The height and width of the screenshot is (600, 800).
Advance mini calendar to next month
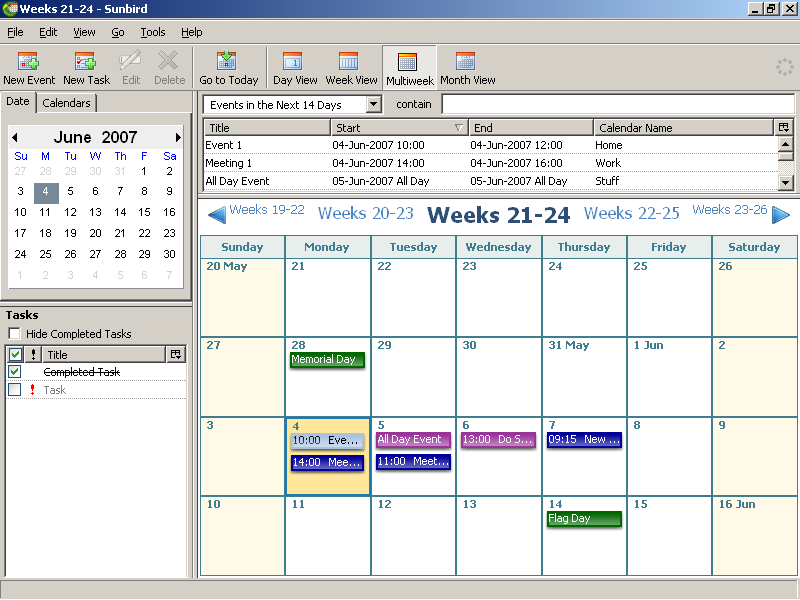click(178, 137)
